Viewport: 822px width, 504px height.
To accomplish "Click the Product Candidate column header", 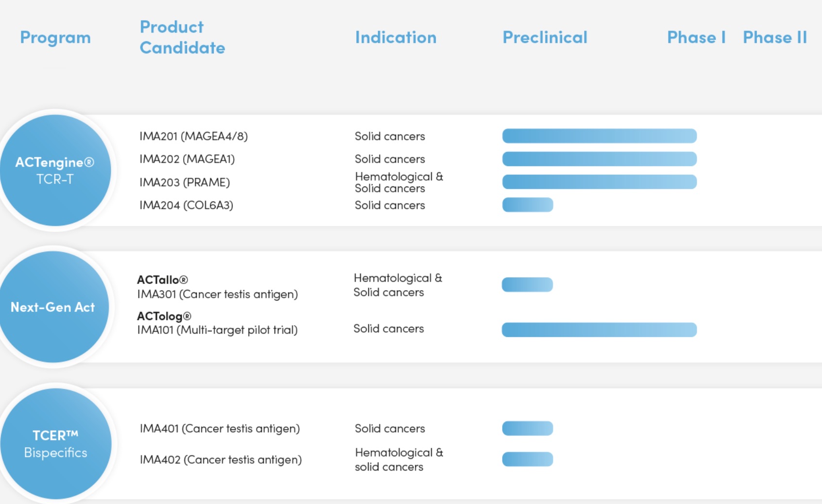I will 182,37.
